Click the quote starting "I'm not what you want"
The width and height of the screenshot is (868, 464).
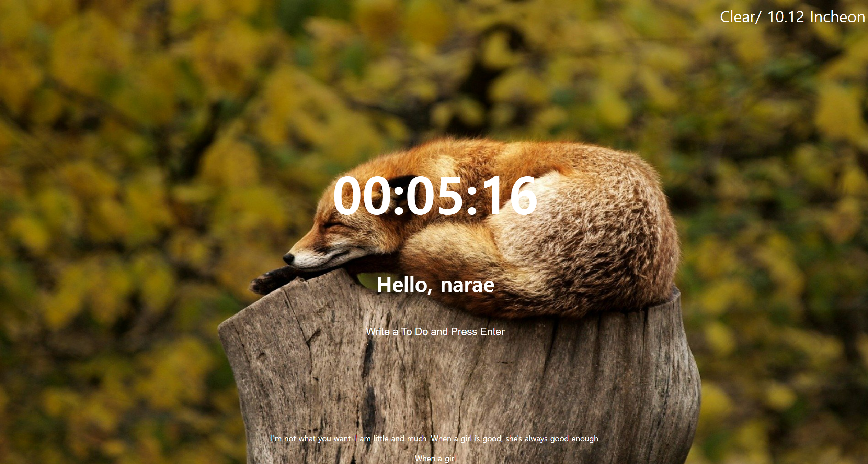(x=435, y=439)
